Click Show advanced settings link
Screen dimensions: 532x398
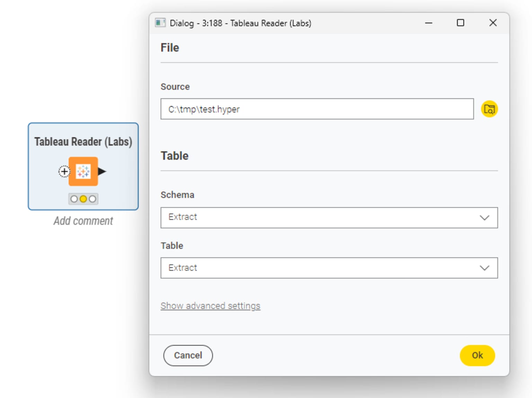coord(210,306)
